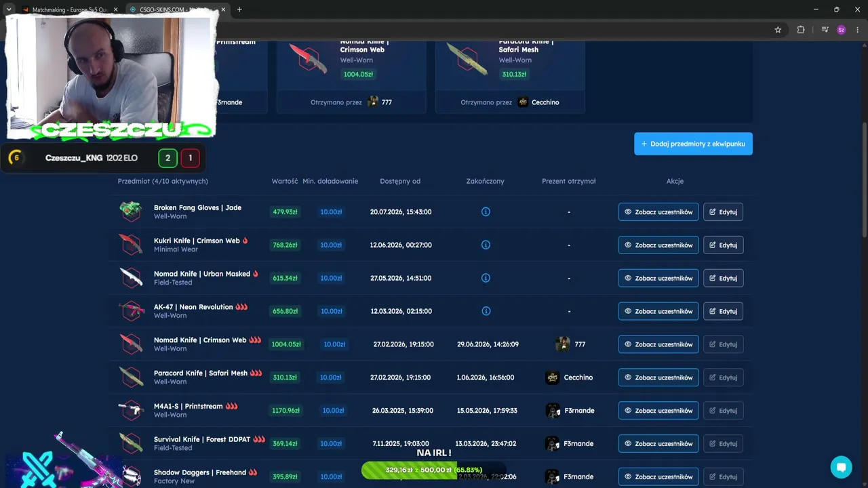868x488 pixels.
Task: Click Cecchino avatar in the table row
Action: click(553, 378)
